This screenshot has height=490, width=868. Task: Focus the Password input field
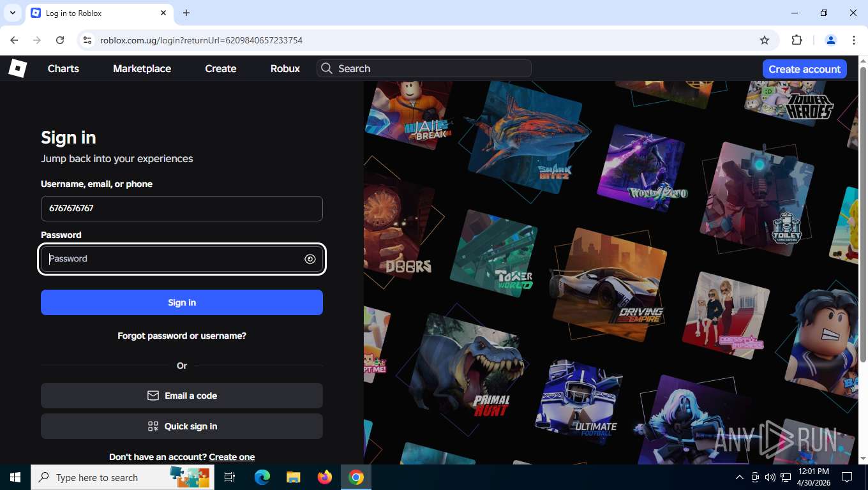point(182,259)
